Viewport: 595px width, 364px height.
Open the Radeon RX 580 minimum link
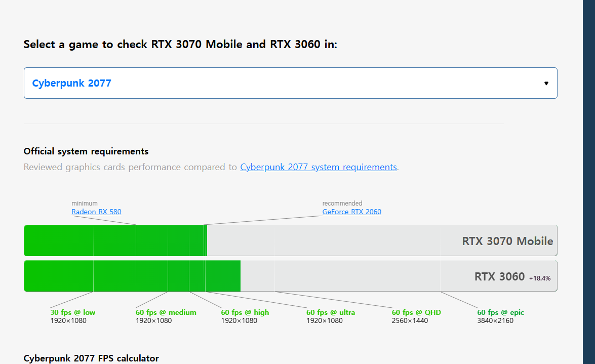tap(96, 212)
